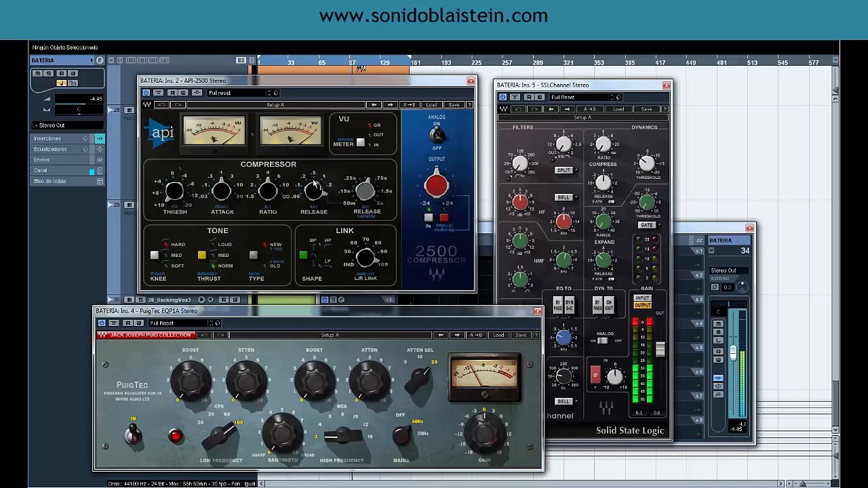Open Bloc de notas icon in inspector
This screenshot has height=488, width=868.
pos(100,182)
